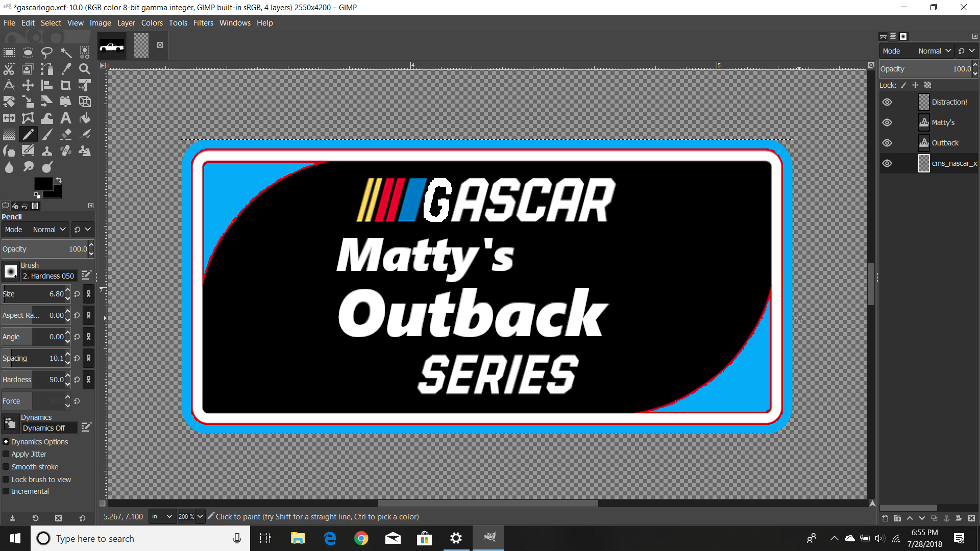This screenshot has width=980, height=551.
Task: Open the ruler unit 'in' dropdown
Action: [x=163, y=517]
